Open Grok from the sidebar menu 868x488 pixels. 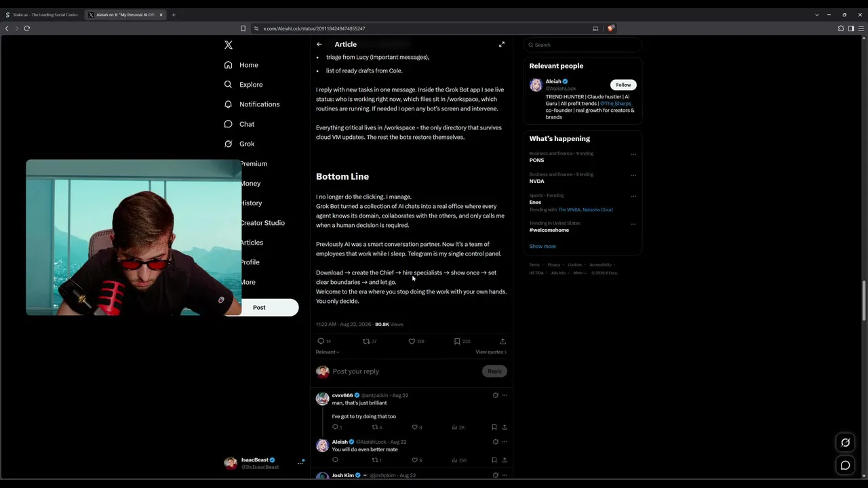239,144
